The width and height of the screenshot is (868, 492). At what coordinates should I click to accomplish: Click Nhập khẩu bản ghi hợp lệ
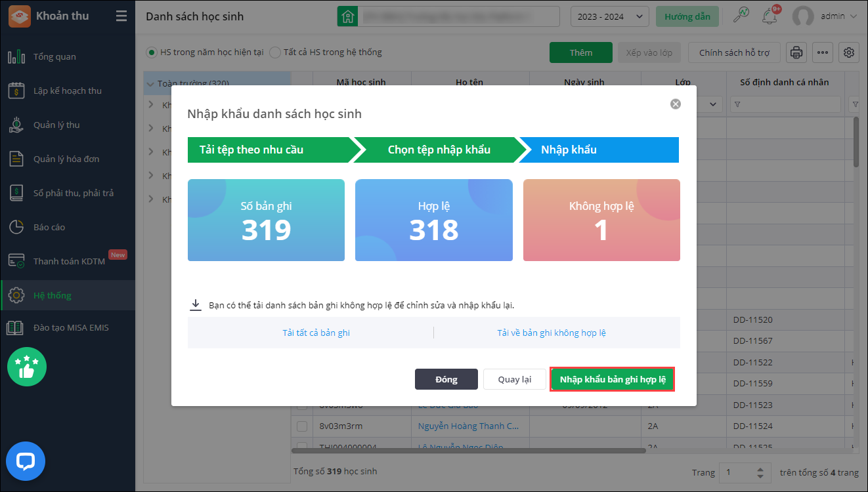tap(612, 379)
